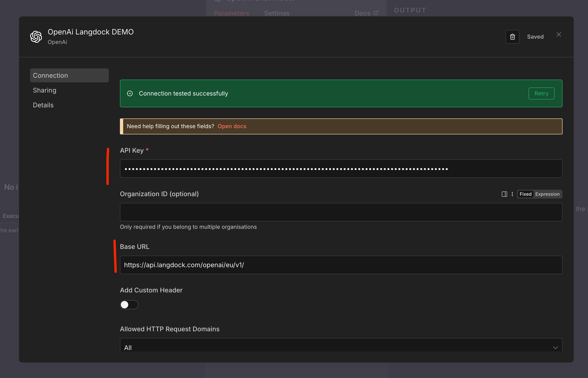The height and width of the screenshot is (378, 588).
Task: Click the chevron arrow of All dropdown
Action: [x=555, y=347]
